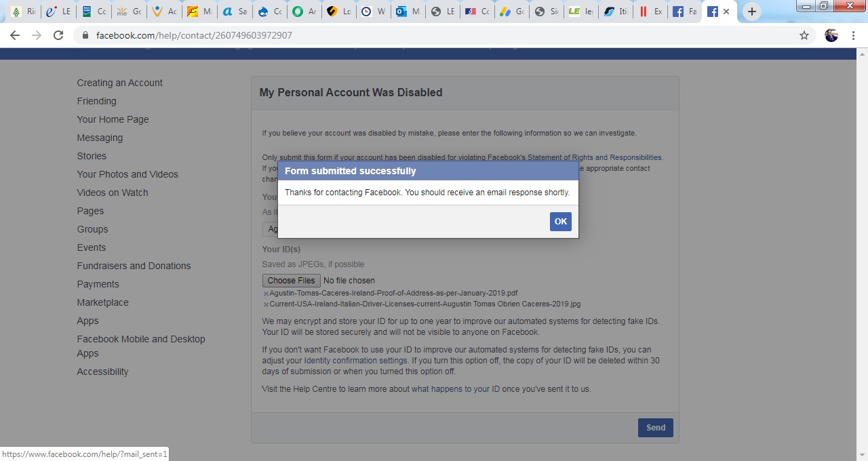
Task: Click the padlock site info icon
Action: (85, 35)
